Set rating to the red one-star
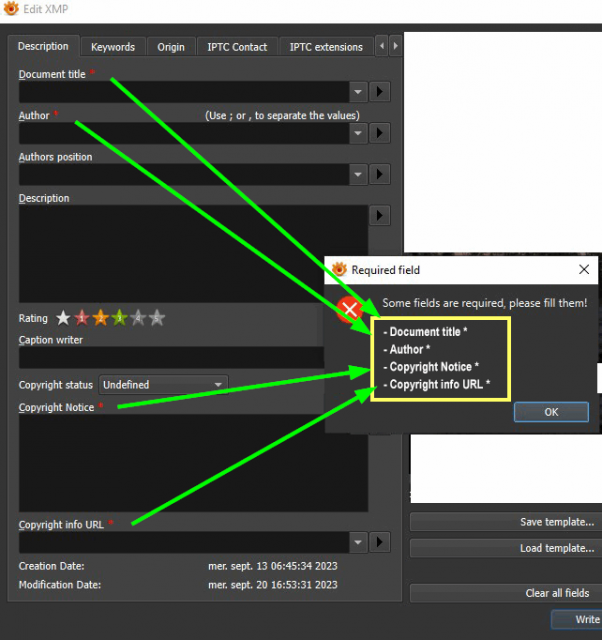Image resolution: width=602 pixels, height=640 pixels. [x=82, y=318]
